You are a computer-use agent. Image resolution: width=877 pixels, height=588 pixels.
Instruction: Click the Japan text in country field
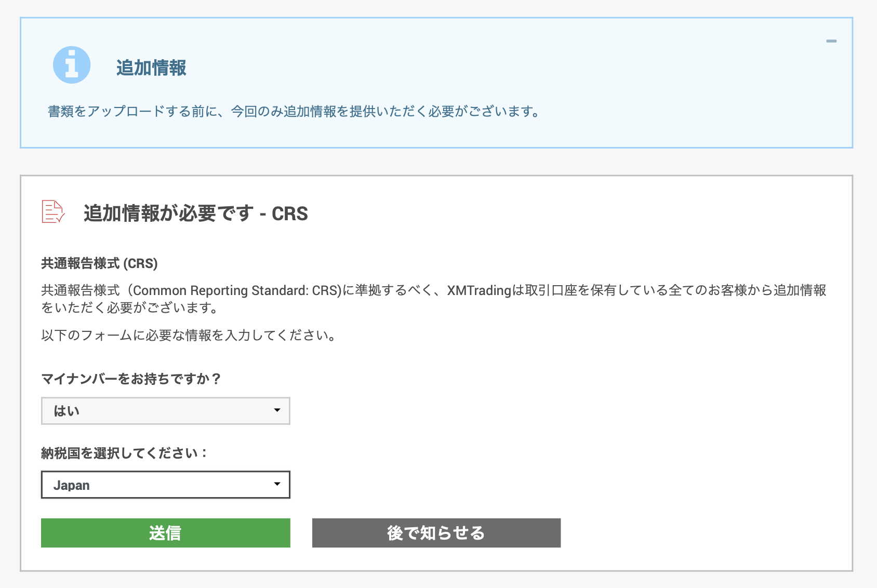coord(72,485)
